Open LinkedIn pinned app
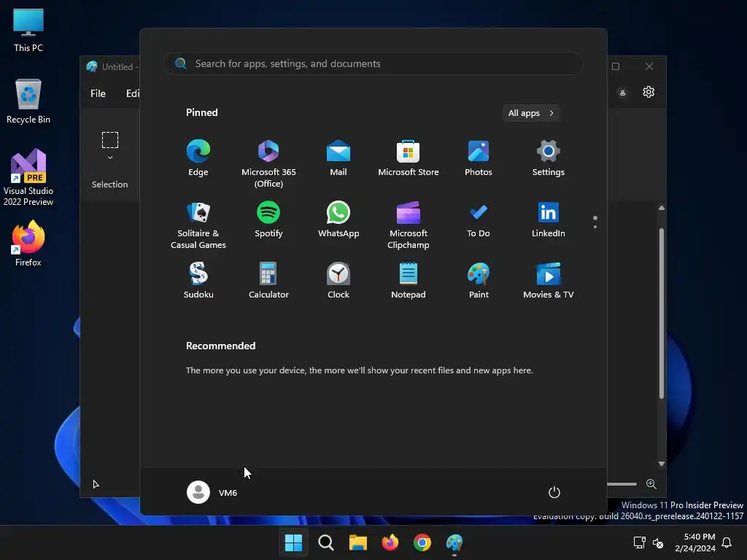This screenshot has width=747, height=560. pyautogui.click(x=549, y=219)
